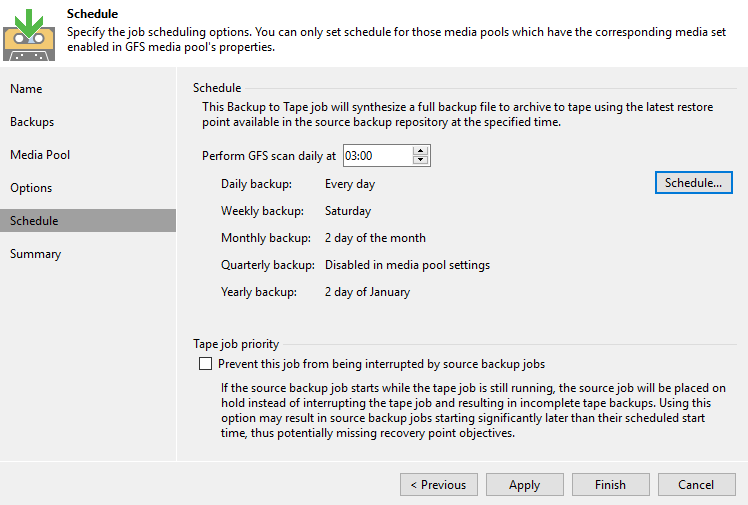The height and width of the screenshot is (505, 748).
Task: Click the Weekly backup 'Saturday' value
Action: [x=348, y=211]
